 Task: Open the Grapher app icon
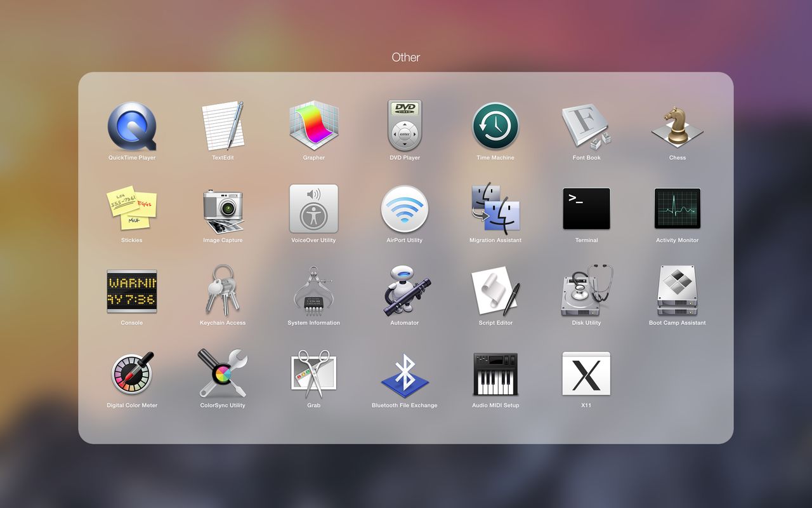coord(314,126)
